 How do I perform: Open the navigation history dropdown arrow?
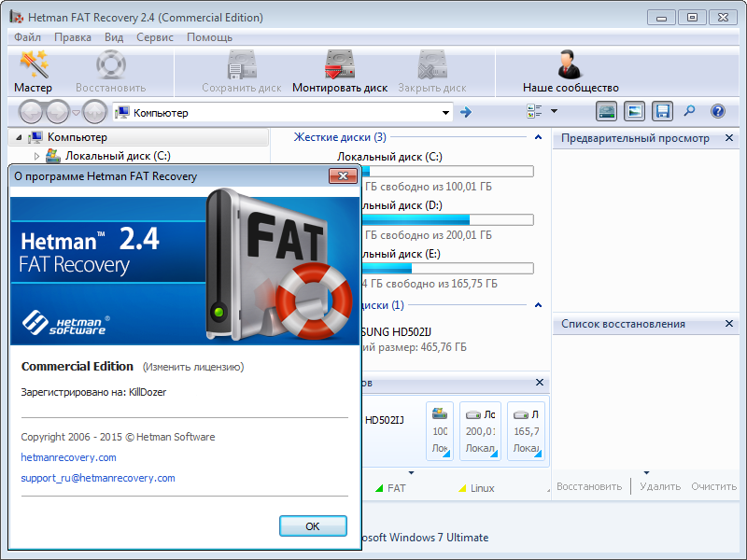76,112
